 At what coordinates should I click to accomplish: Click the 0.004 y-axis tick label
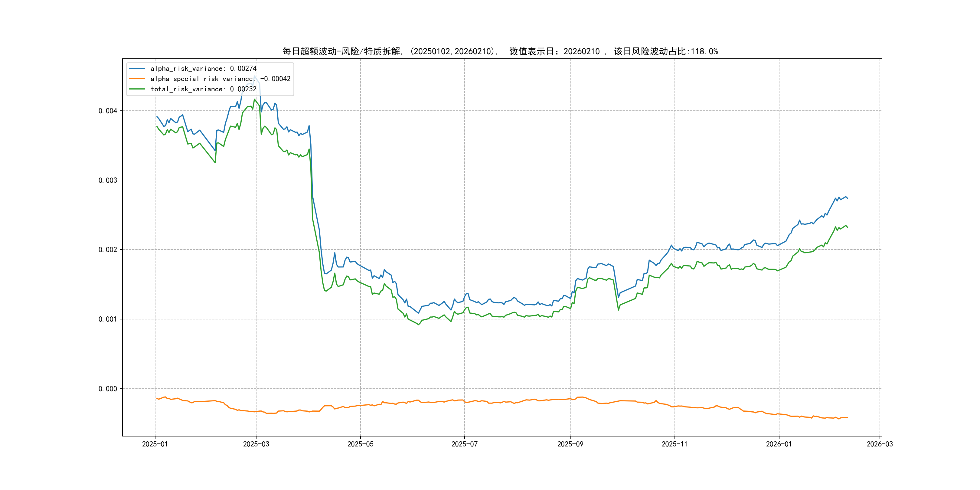(108, 111)
